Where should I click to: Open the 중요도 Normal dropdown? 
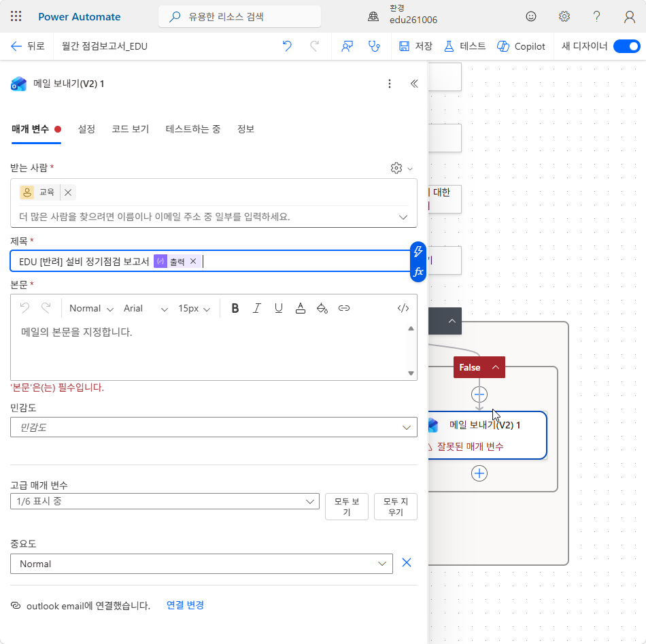click(x=201, y=564)
